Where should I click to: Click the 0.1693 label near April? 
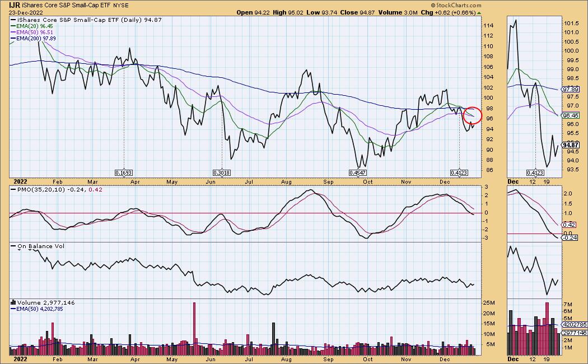(124, 173)
